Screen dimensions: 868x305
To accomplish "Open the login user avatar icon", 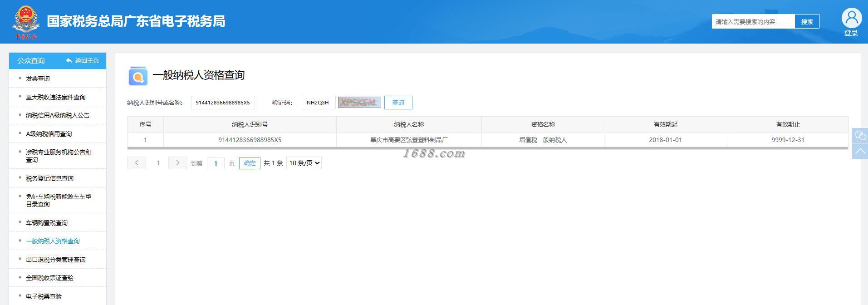I will click(852, 18).
